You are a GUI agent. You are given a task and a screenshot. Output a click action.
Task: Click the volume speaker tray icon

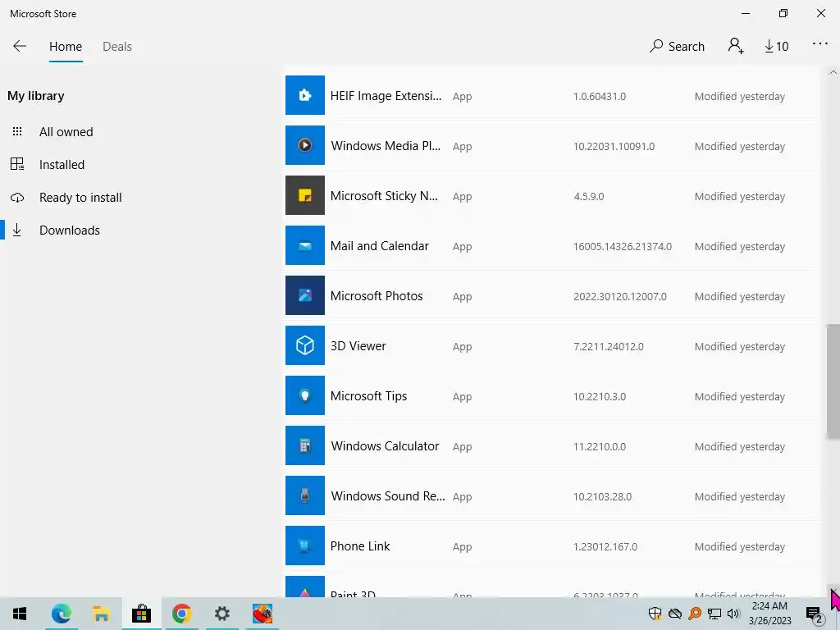coord(733,614)
